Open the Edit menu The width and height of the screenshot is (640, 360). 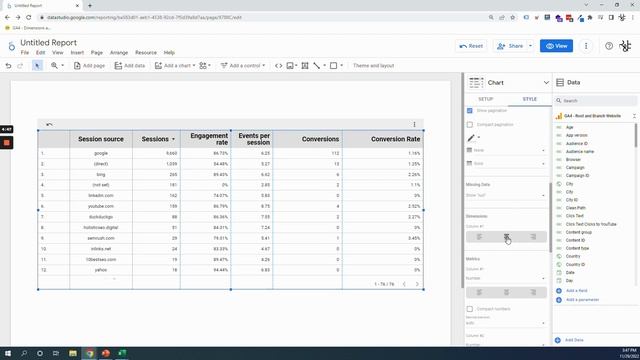click(40, 53)
